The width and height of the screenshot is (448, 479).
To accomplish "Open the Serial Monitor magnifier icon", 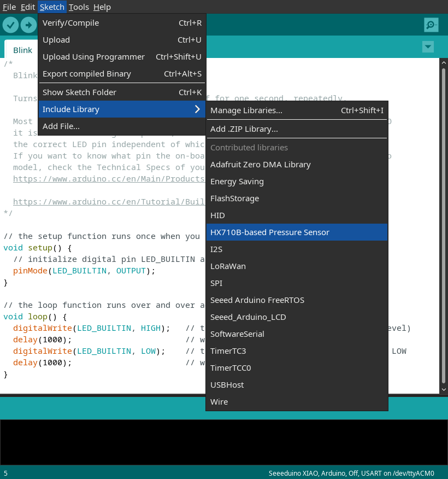I will (431, 25).
